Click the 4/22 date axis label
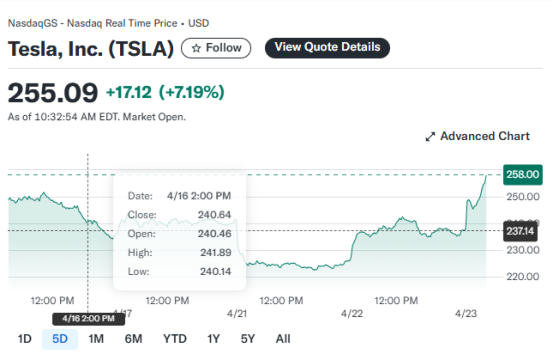 coord(352,314)
